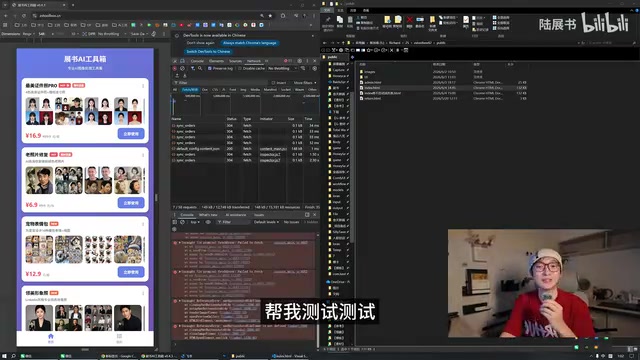Switch to the Elements tab in DevTools
This screenshot has height=360, width=640.
click(216, 61)
